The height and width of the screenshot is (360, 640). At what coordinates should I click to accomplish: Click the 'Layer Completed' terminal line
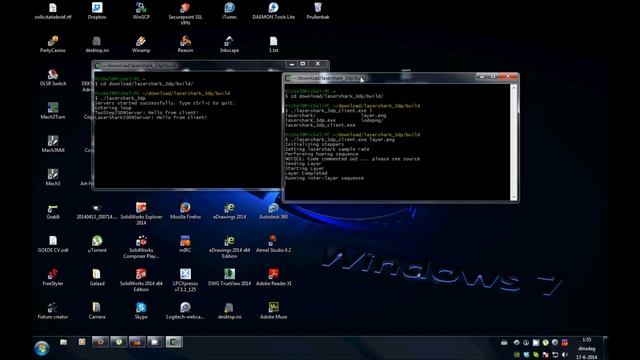(x=306, y=173)
